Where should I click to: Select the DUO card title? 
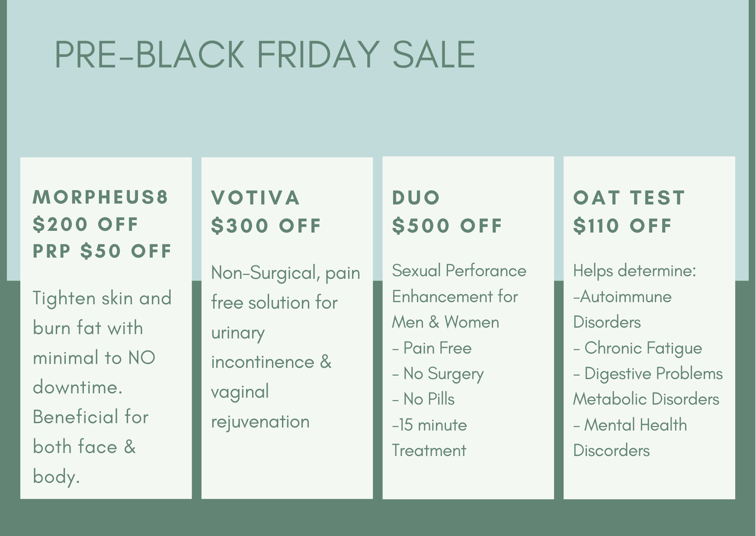tap(416, 198)
